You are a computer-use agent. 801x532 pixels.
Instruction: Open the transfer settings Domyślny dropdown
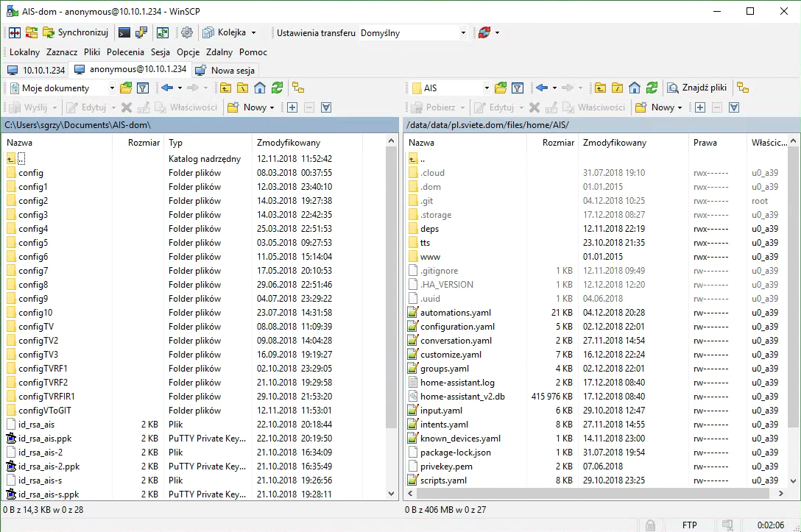click(x=463, y=33)
